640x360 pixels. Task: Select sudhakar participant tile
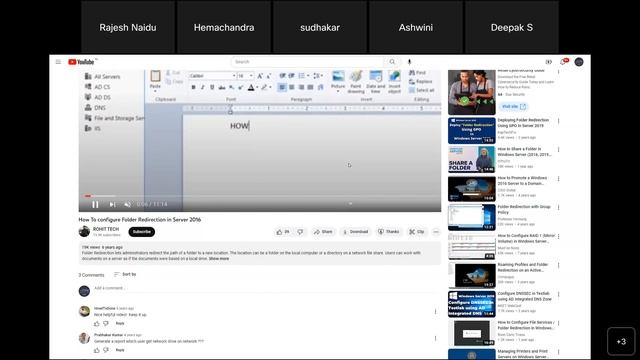pos(320,27)
